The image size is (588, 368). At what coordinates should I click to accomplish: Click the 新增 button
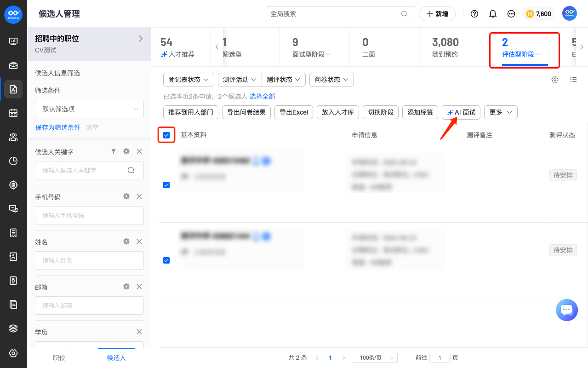pos(437,14)
